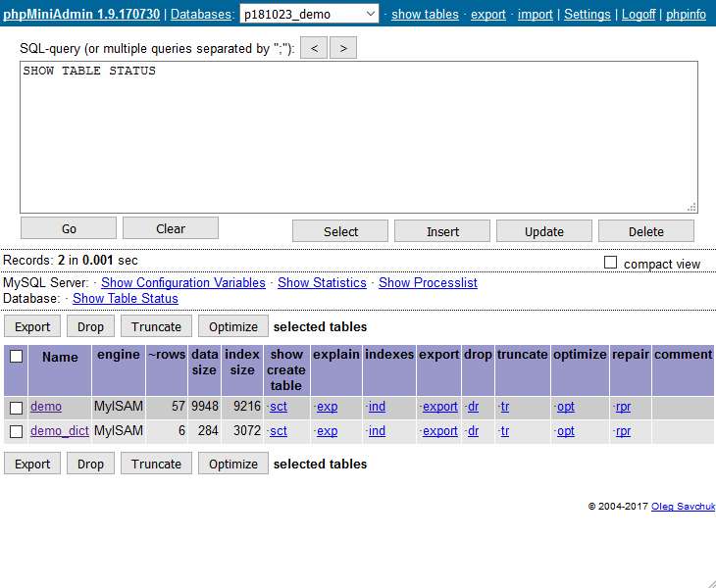Open the demo_dict table link
The image size is (716, 588).
pos(60,430)
